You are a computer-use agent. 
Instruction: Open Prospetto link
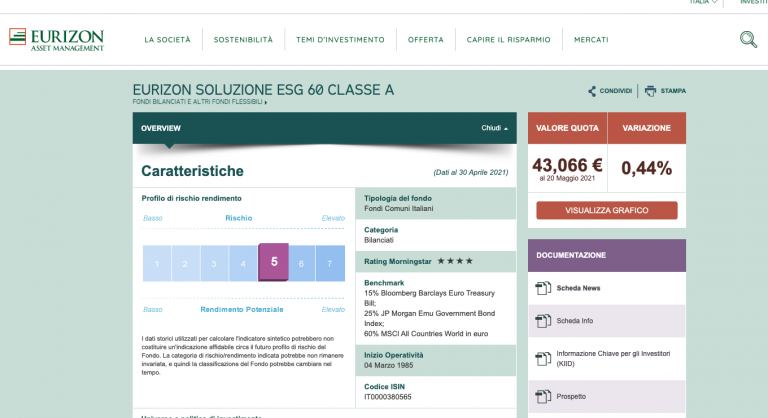click(x=571, y=396)
